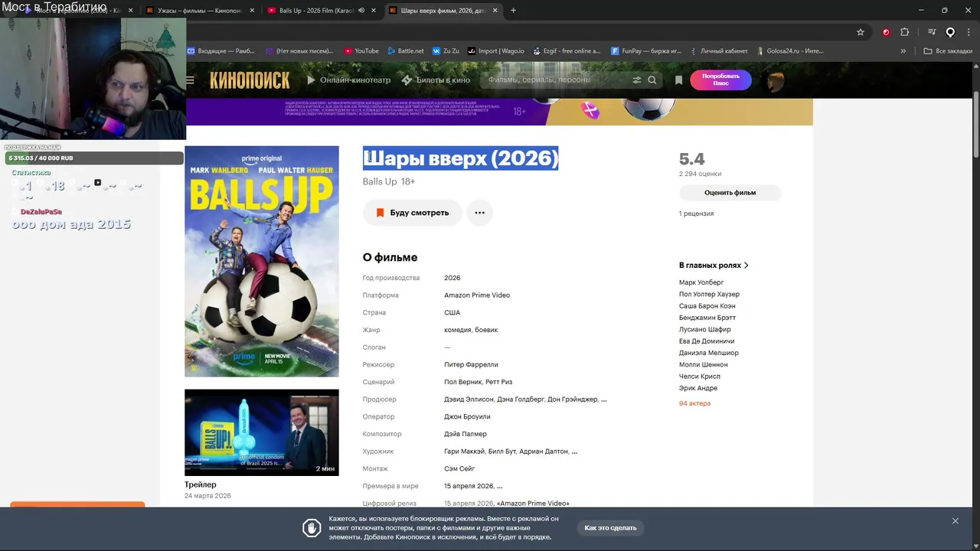This screenshot has width=980, height=551.
Task: Click the 94 актера link
Action: (x=694, y=403)
